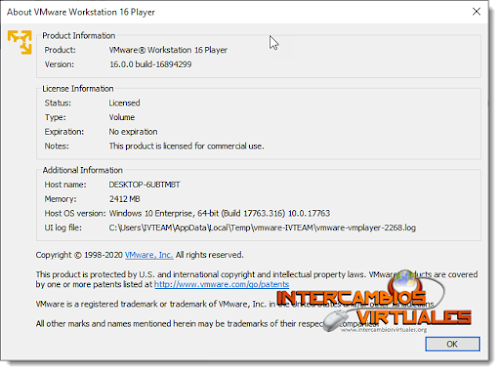Click the Host OS version label
The height and width of the screenshot is (372, 500).
tap(75, 213)
